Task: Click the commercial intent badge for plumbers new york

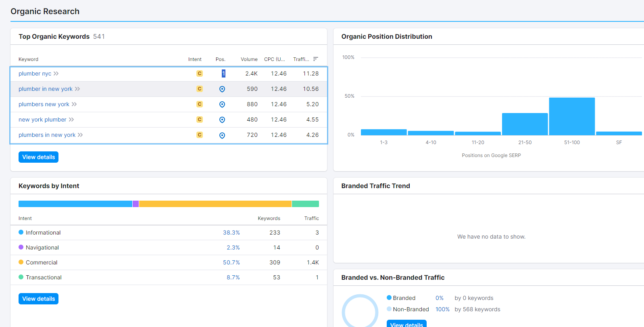Action: click(x=200, y=104)
